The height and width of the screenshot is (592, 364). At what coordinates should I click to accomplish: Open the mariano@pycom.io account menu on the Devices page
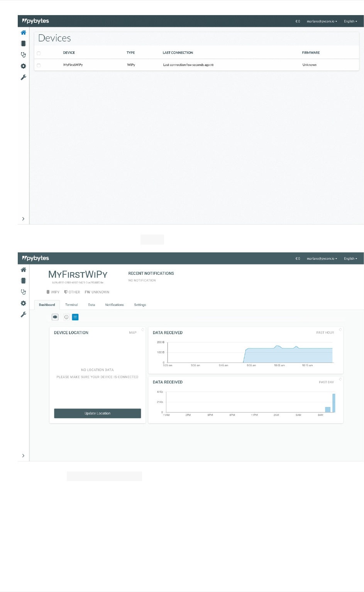[x=322, y=21]
